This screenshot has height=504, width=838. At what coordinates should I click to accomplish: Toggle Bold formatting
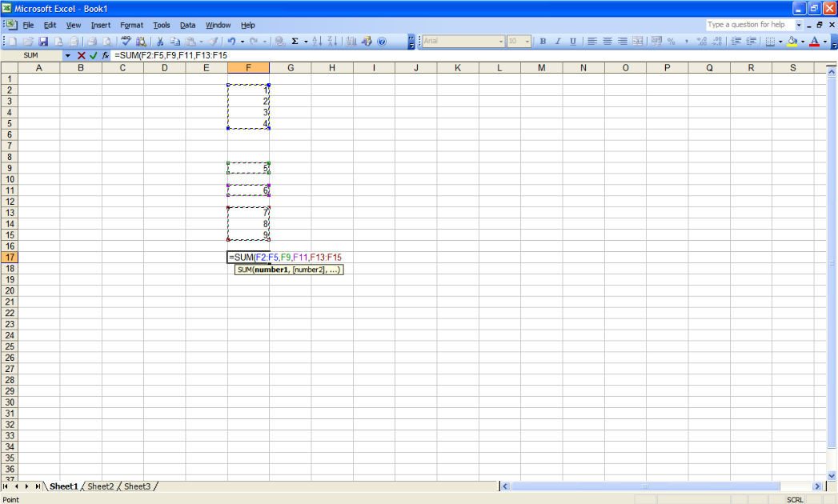pos(543,41)
